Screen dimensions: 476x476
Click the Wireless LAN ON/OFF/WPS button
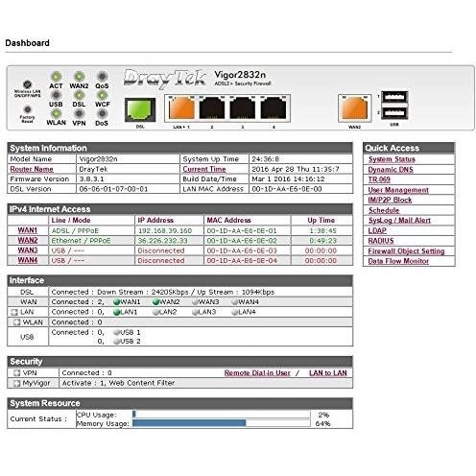click(x=28, y=84)
